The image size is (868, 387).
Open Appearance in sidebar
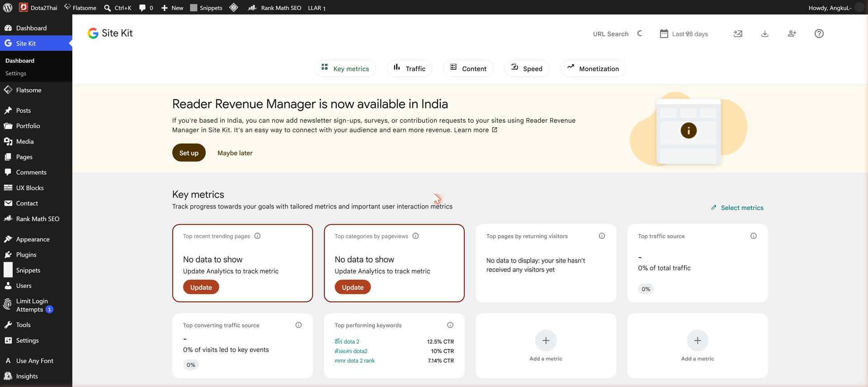coord(36,239)
